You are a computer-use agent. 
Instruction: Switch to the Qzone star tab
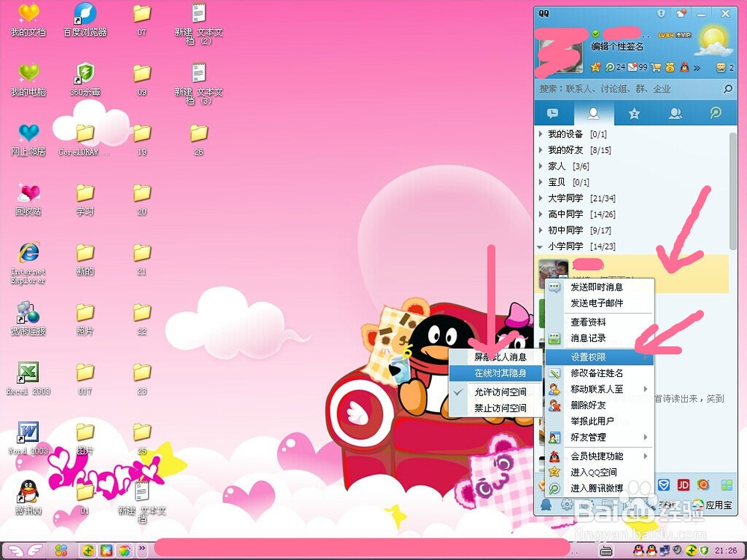tap(633, 113)
